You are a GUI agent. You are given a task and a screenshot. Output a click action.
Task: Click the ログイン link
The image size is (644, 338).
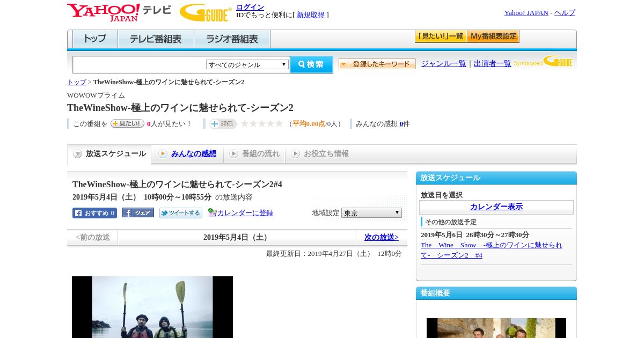[x=250, y=7]
